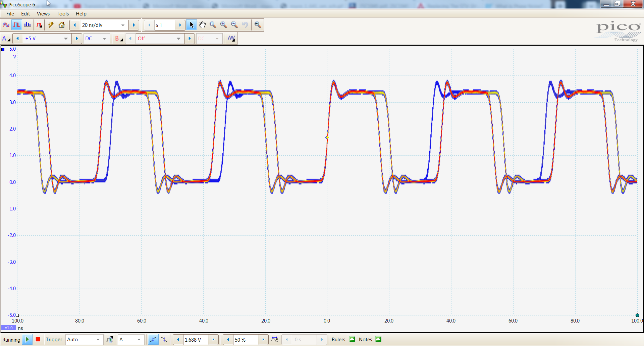Image resolution: width=644 pixels, height=346 pixels.
Task: Open channel A options button
Action: 6,39
